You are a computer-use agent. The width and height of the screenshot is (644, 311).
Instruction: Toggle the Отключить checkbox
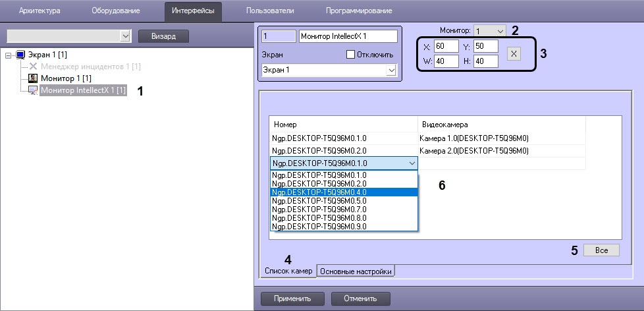click(350, 54)
